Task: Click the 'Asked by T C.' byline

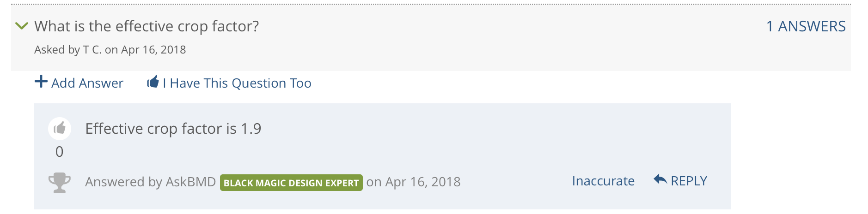Action: pyautogui.click(x=68, y=50)
